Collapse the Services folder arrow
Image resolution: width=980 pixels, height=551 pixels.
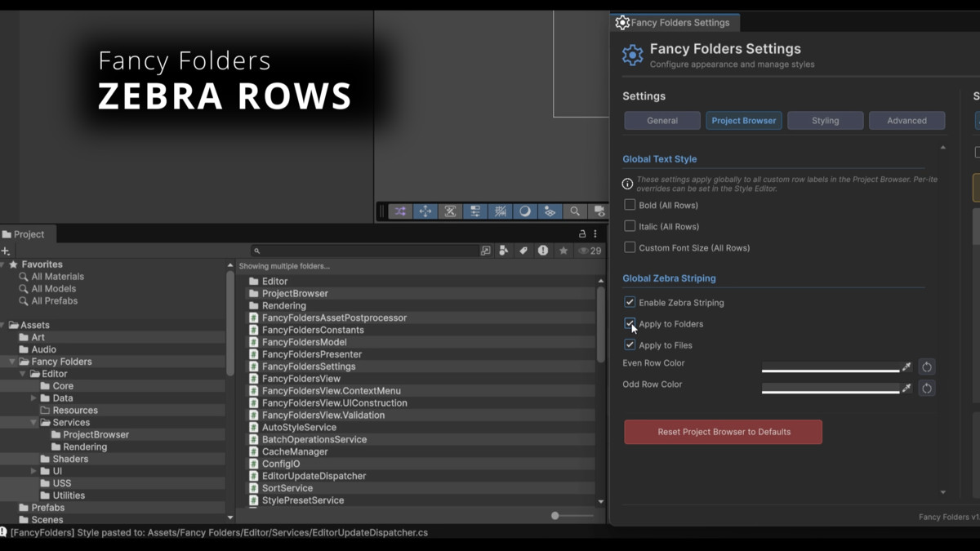pos(33,423)
